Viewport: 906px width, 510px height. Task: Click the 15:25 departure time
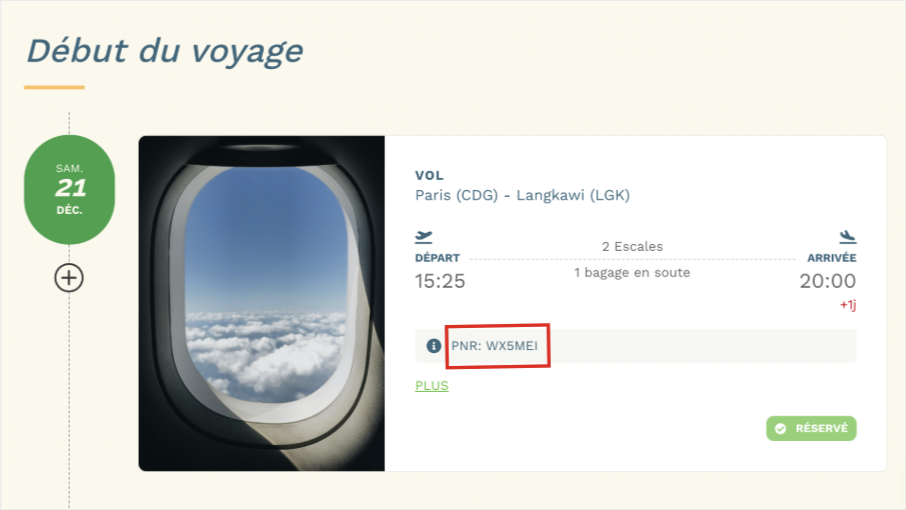[x=440, y=281]
